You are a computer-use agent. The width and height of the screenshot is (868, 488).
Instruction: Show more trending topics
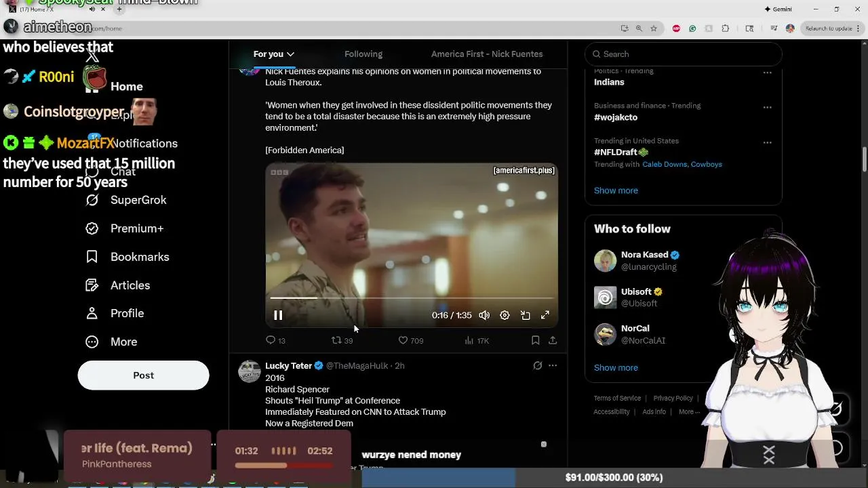[616, 190]
